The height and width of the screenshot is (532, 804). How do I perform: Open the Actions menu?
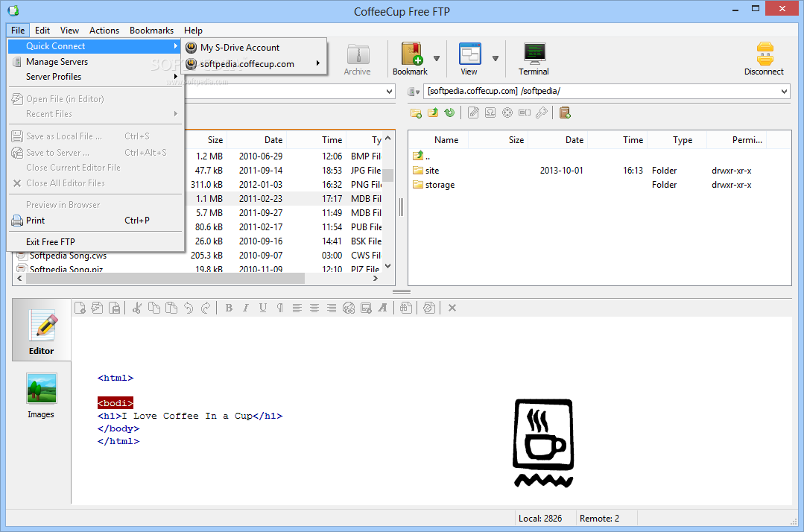[x=104, y=31]
